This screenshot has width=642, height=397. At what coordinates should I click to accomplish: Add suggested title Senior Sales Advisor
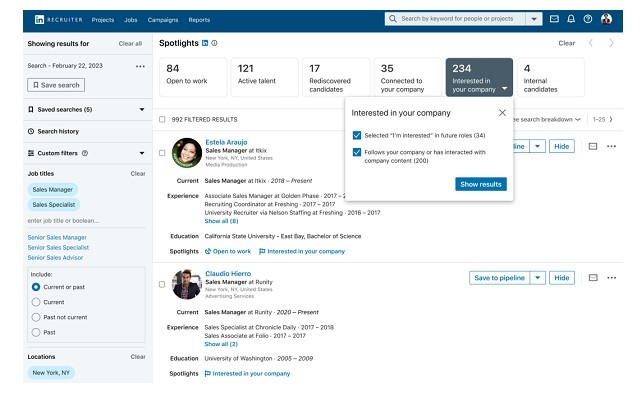(55, 257)
